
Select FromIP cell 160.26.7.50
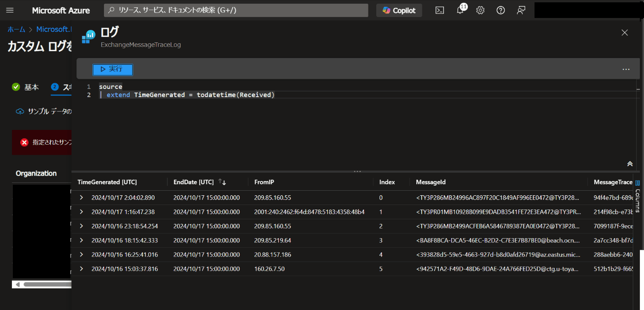[269, 269]
